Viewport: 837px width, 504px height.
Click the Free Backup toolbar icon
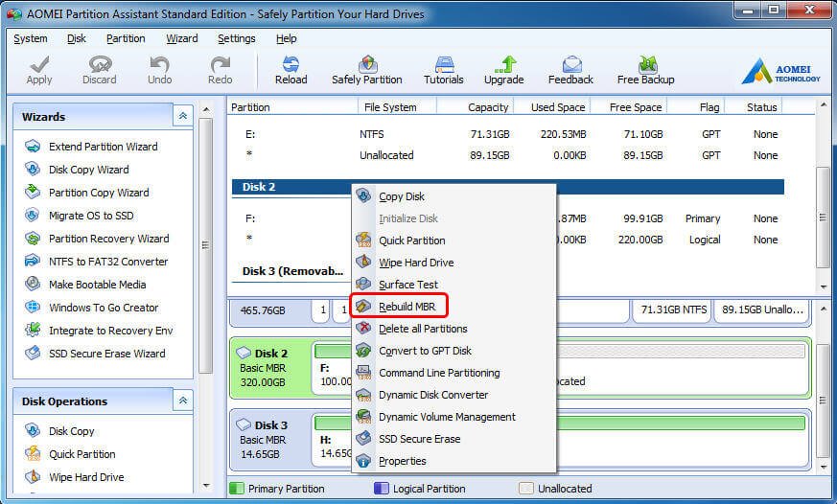[x=646, y=70]
